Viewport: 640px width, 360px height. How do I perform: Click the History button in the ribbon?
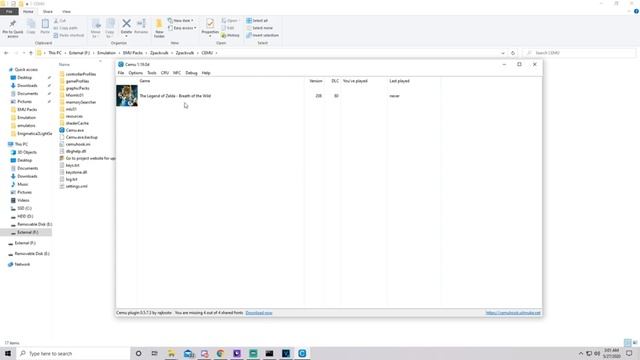231,35
